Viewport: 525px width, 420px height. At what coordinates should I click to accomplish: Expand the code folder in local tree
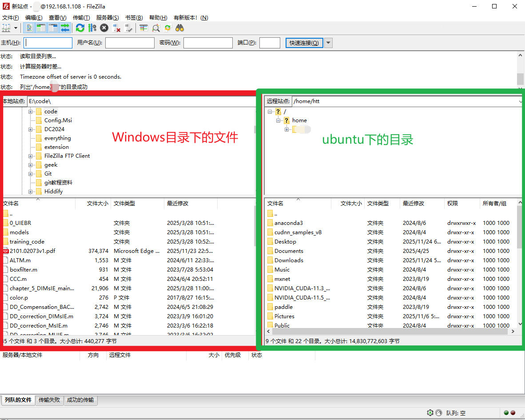pyautogui.click(x=31, y=112)
